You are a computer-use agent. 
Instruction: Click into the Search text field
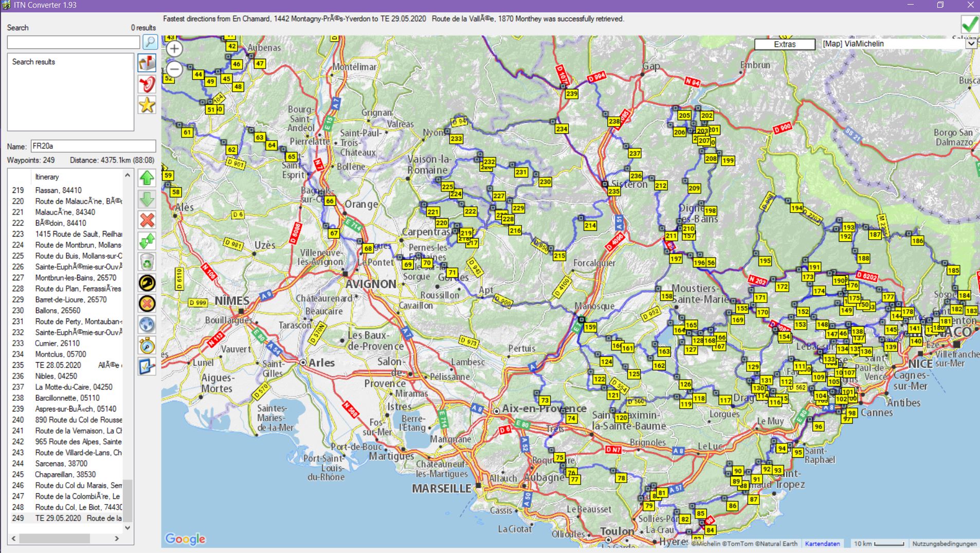(x=73, y=42)
